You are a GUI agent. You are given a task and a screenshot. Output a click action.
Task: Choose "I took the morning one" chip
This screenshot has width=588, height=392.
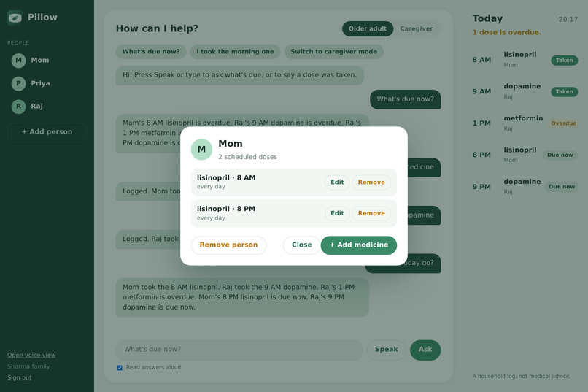coord(235,52)
